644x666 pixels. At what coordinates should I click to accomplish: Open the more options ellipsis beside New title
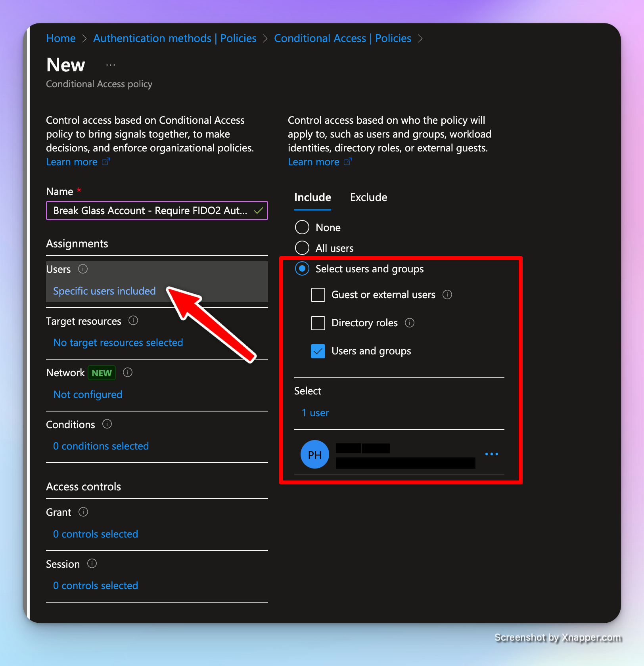click(x=111, y=65)
